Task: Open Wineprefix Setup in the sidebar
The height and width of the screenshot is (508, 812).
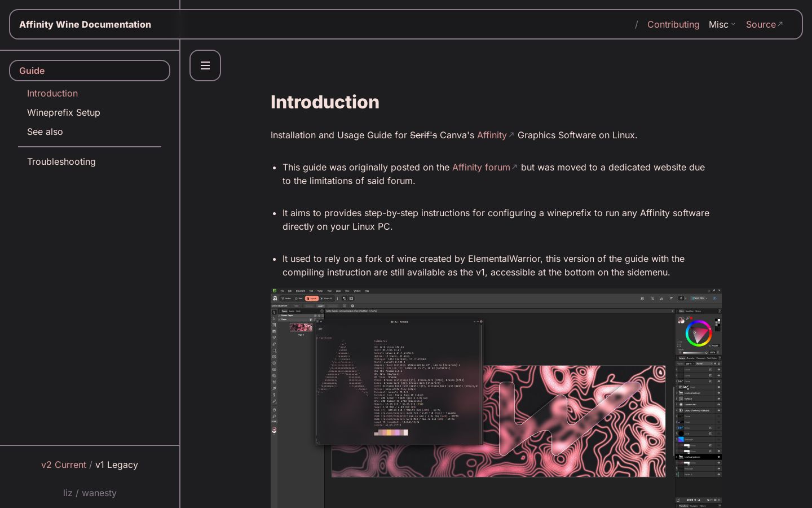Action: click(64, 112)
